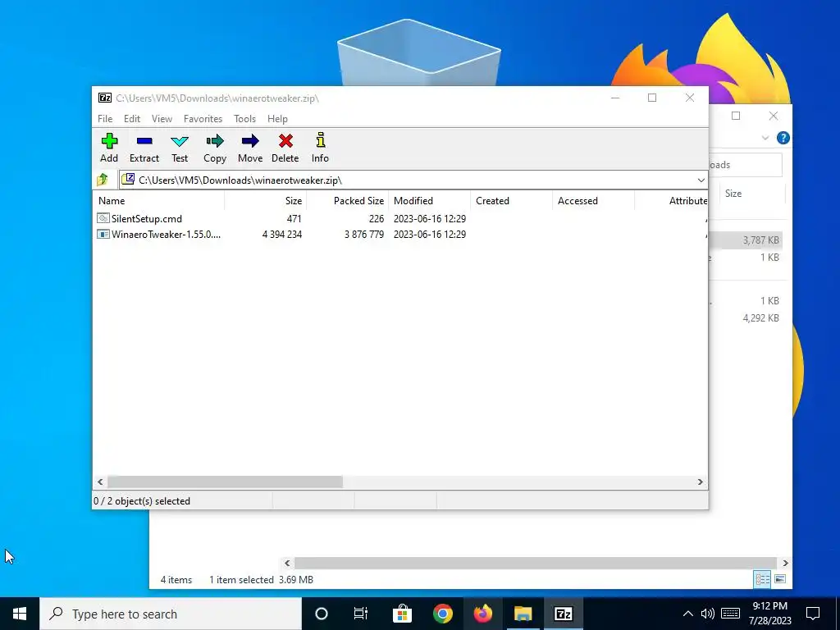
Task: Open the Info toolbar icon
Action: coord(321,139)
